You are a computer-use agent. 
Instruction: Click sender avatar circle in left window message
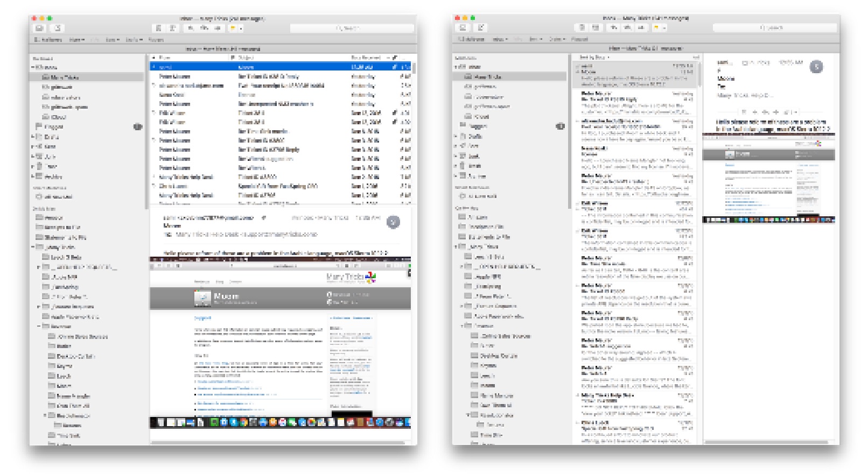(x=394, y=222)
